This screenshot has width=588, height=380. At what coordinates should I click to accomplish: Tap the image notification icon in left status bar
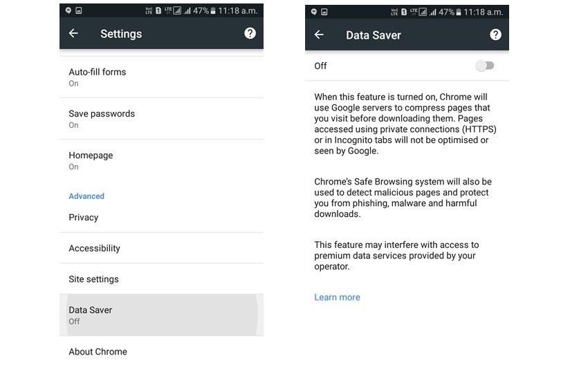79,10
